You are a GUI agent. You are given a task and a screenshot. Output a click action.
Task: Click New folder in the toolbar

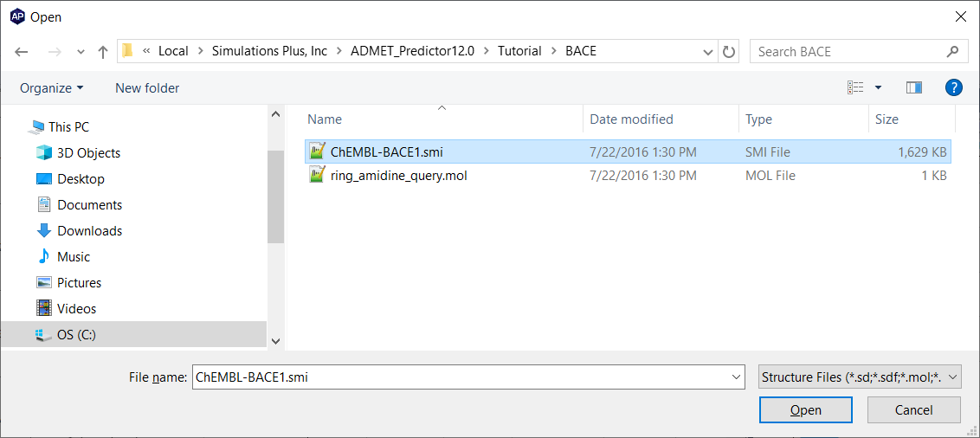click(x=147, y=88)
